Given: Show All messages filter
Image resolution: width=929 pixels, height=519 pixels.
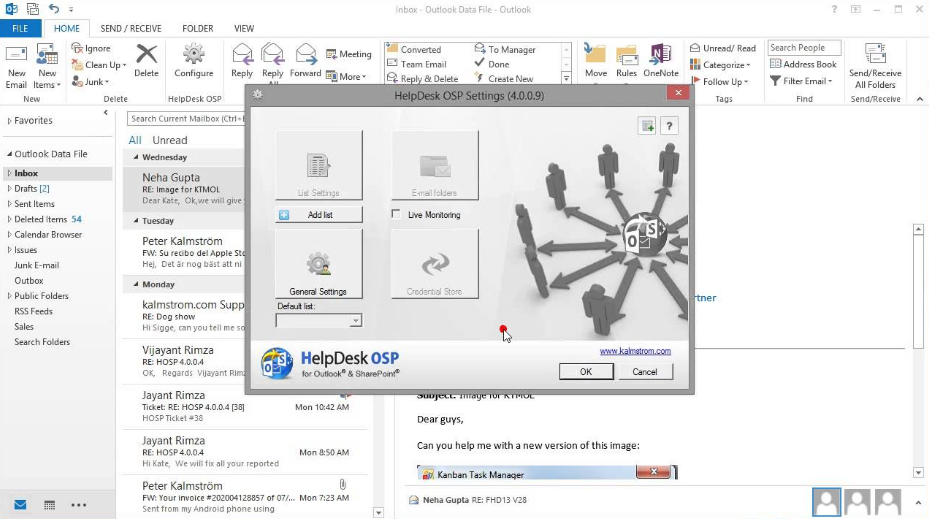Looking at the screenshot, I should tap(135, 140).
